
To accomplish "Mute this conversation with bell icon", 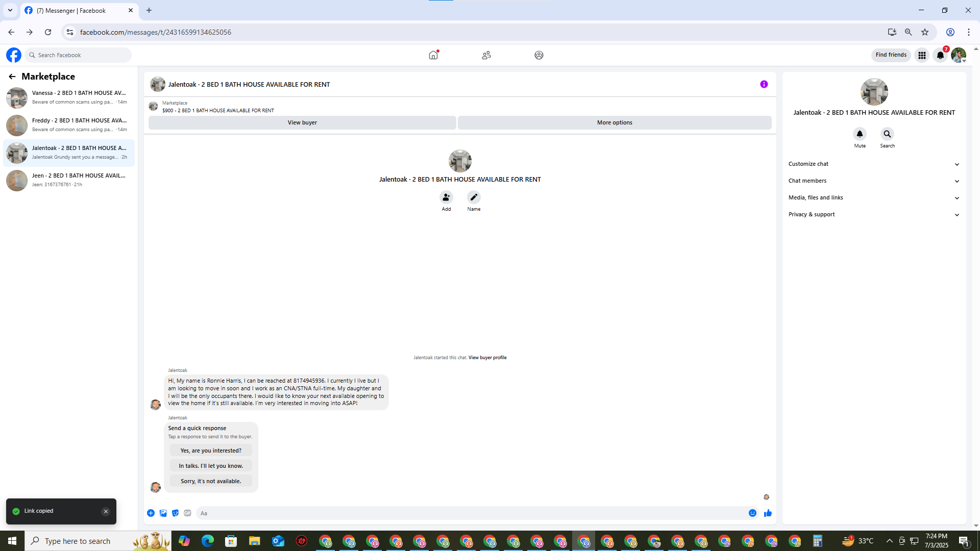I will click(860, 134).
